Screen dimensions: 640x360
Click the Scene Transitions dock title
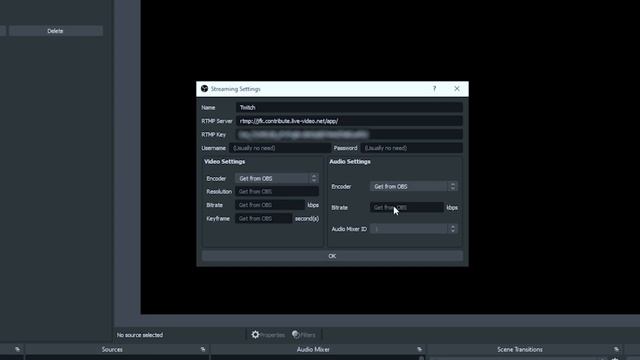pos(520,349)
